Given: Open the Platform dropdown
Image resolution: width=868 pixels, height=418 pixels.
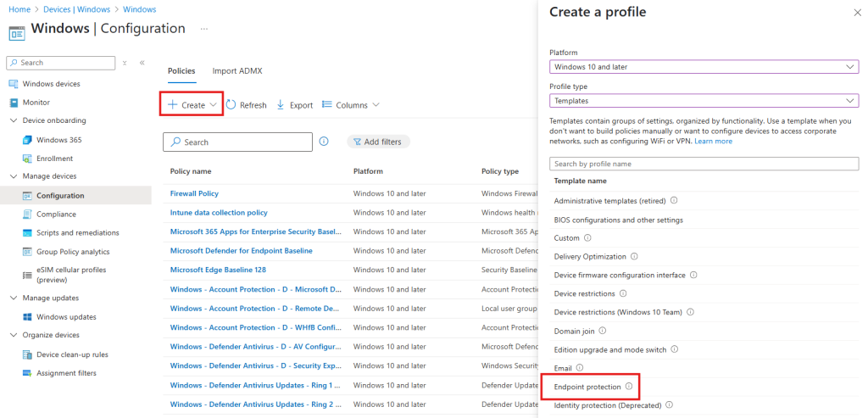Looking at the screenshot, I should [704, 67].
